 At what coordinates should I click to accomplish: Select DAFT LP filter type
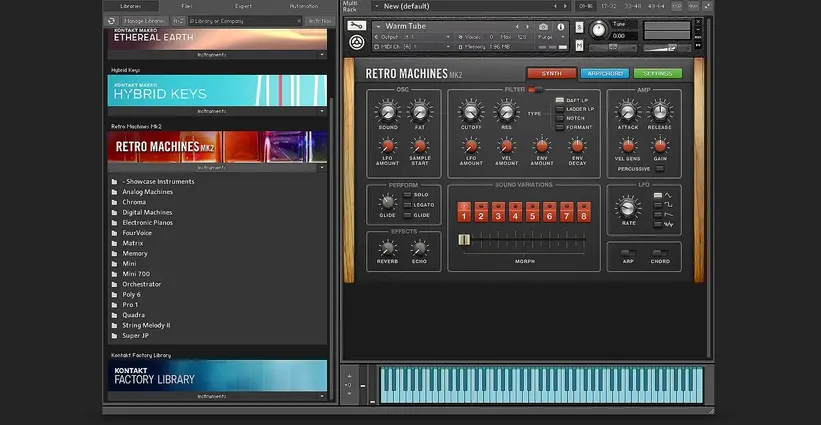(x=560, y=100)
